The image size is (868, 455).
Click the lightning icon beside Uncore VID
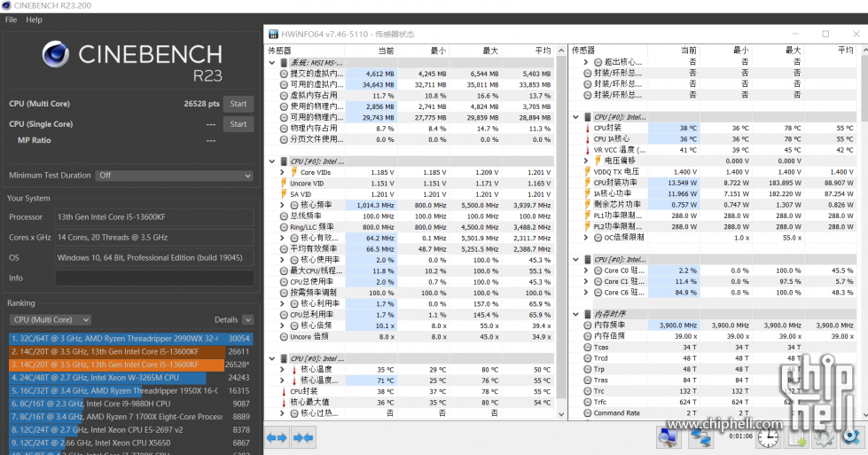click(284, 184)
